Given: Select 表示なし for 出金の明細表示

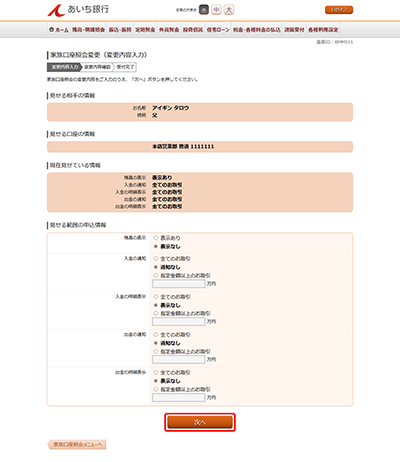Looking at the screenshot, I should pyautogui.click(x=156, y=381).
